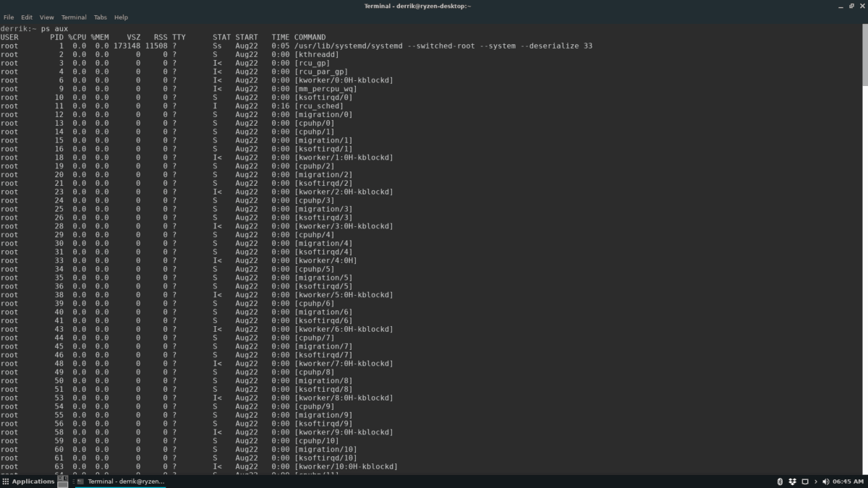The height and width of the screenshot is (488, 868).
Task: Click the [kworker/1:0H-kblockd] entry
Action: pos(344,158)
